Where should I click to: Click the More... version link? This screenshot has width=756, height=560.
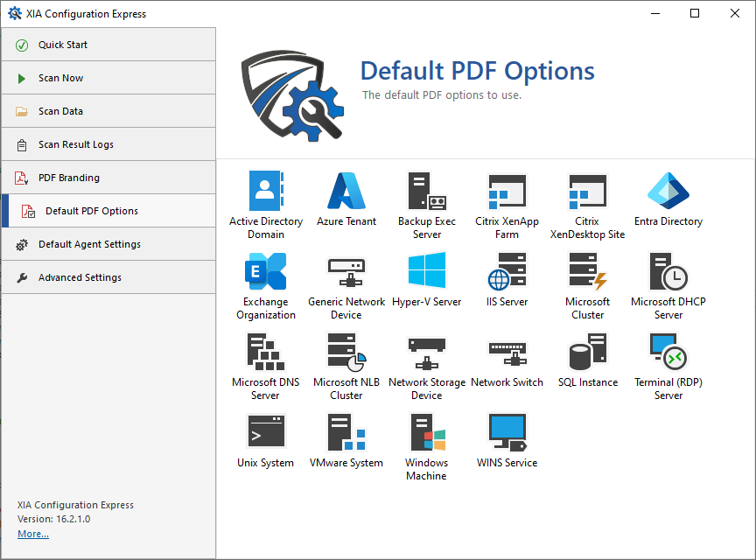click(x=32, y=534)
